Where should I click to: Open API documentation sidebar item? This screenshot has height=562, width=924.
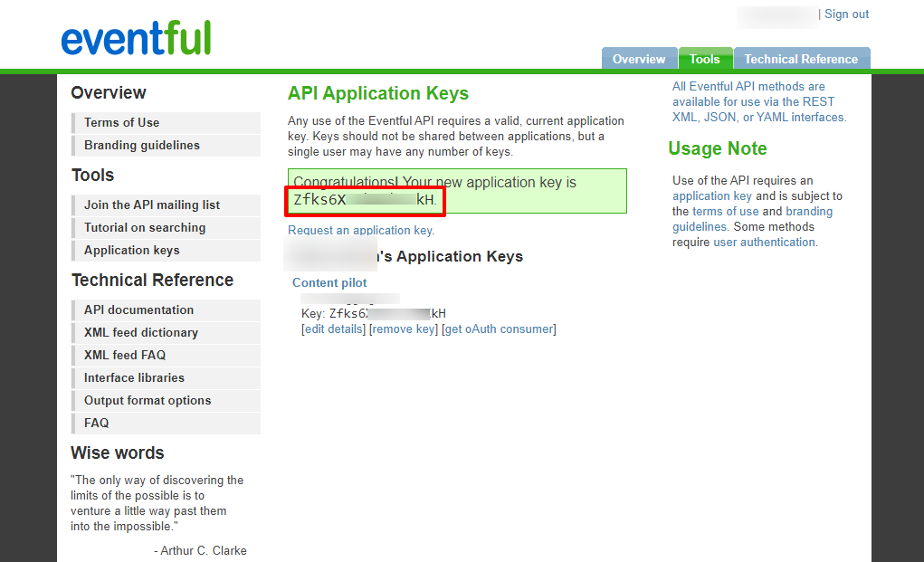tap(167, 310)
